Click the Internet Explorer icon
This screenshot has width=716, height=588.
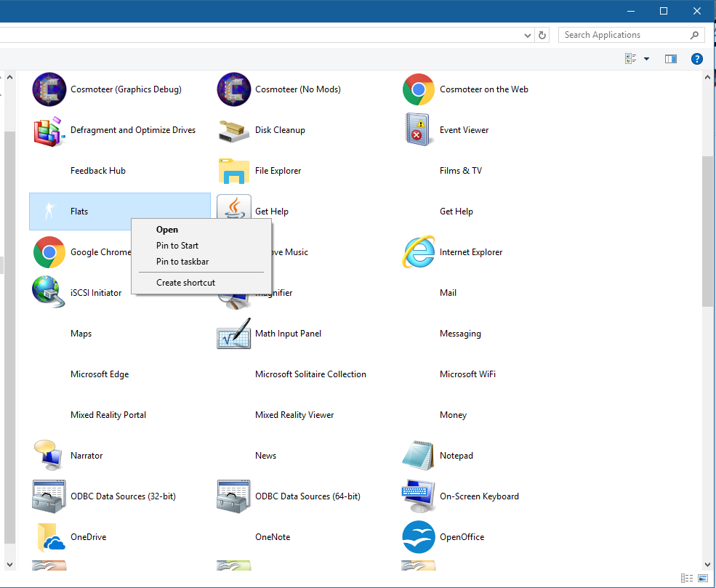click(x=418, y=252)
